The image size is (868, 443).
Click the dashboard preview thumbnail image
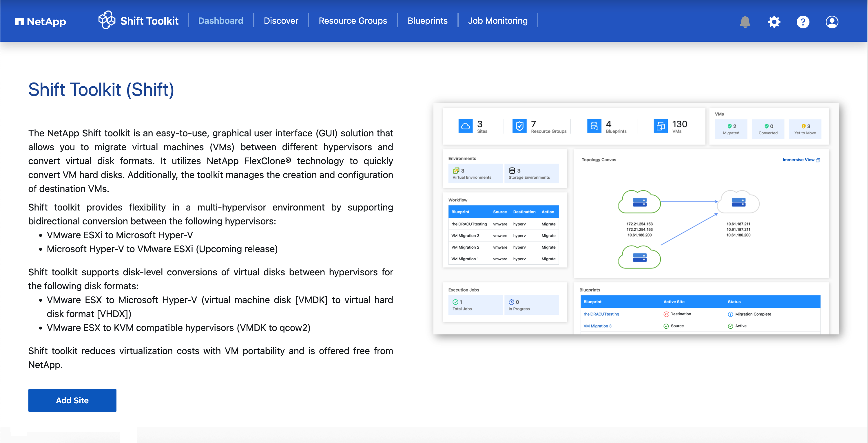(636, 219)
